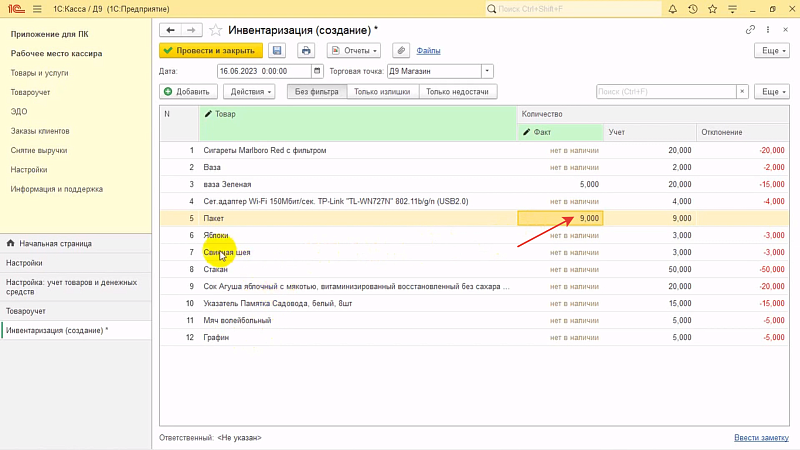Click the save document floppy disk icon
This screenshot has width=800, height=450.
point(277,50)
